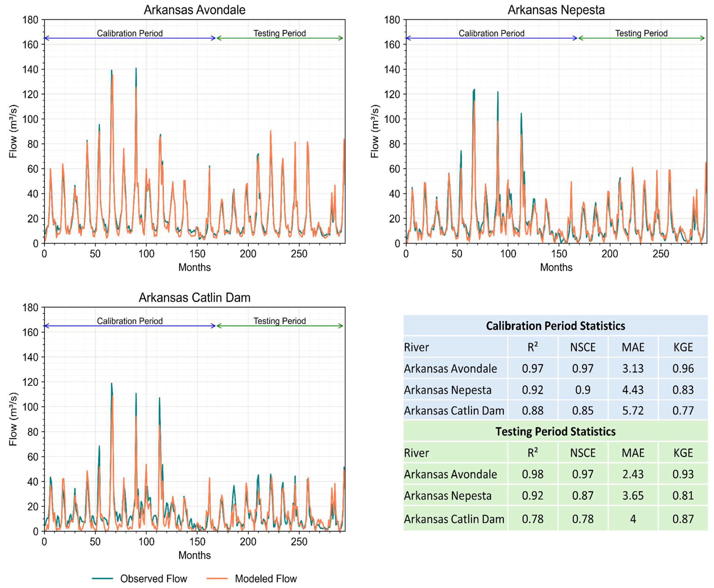Click Calibration Period label in Catlin Dam chart
The width and height of the screenshot is (714, 588).
(x=130, y=321)
